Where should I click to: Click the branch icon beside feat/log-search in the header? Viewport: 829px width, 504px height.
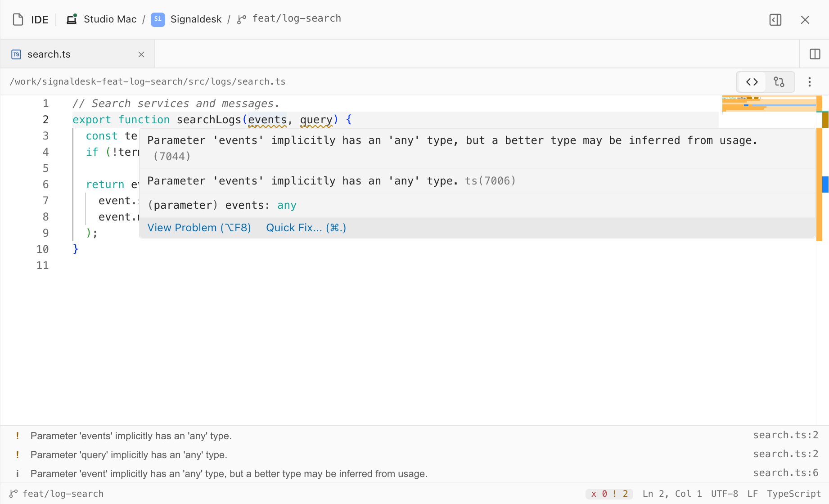click(x=242, y=19)
